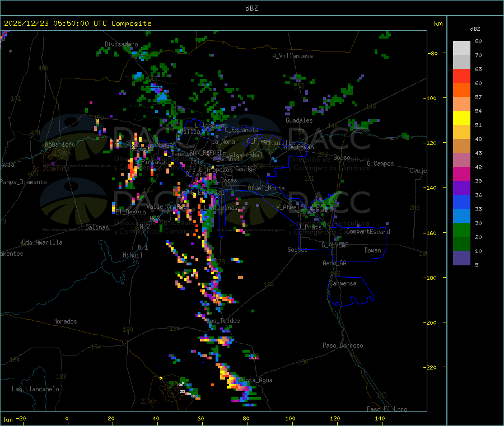
Task: Click the timestamp 2025/12/23 05:50:00 UTC Composite
Action: [x=77, y=24]
